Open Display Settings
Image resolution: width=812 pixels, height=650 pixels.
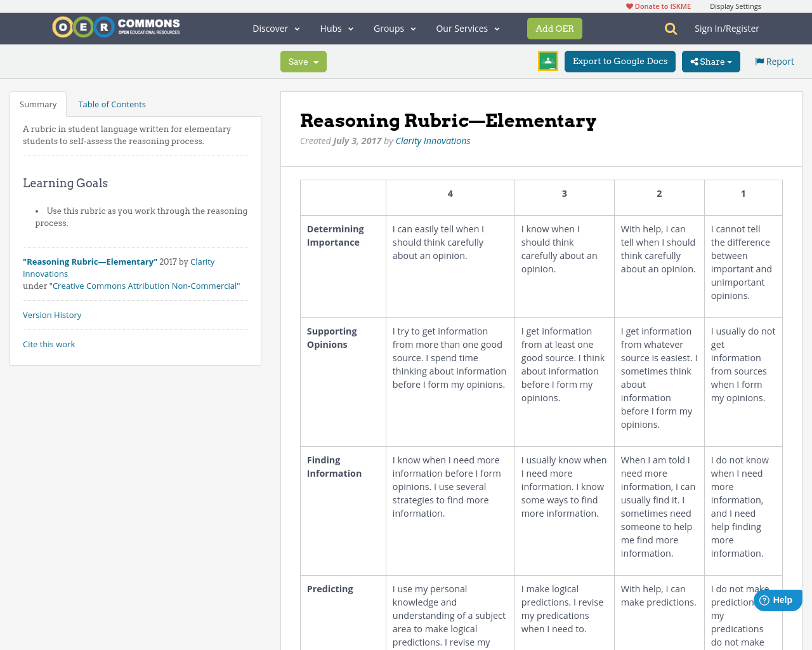(x=735, y=6)
